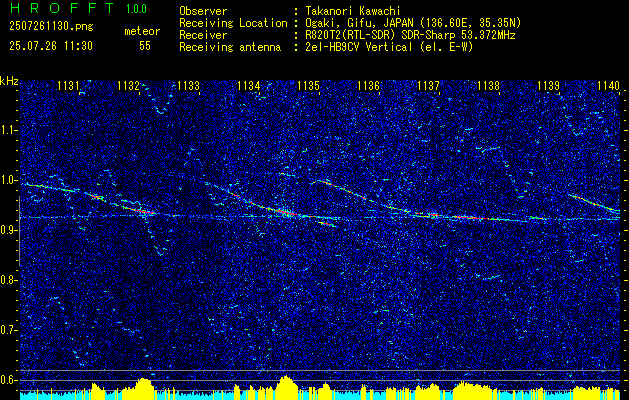The width and height of the screenshot is (629, 400).
Task: Click the 1136 time marker
Action: pos(369,86)
